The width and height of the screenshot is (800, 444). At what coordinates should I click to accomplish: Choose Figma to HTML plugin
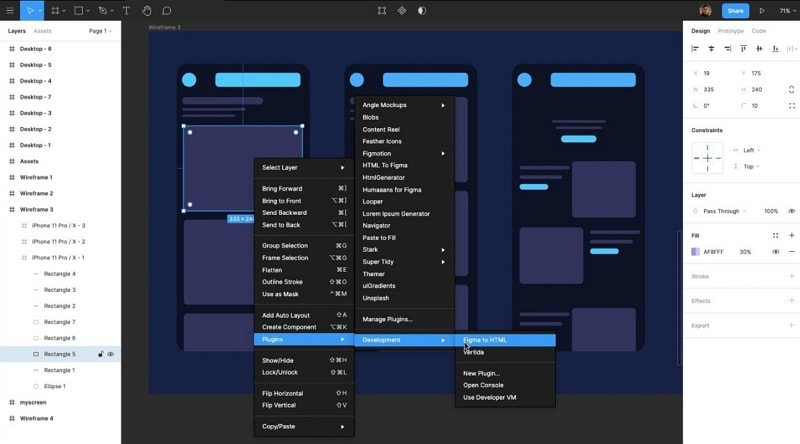tap(505, 340)
